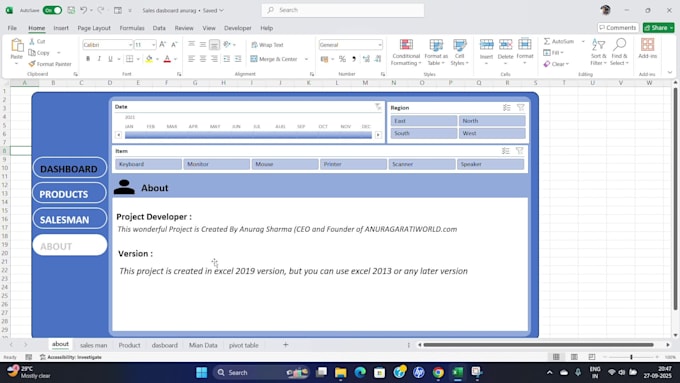
Task: Click the Format Painter tool
Action: coord(50,64)
